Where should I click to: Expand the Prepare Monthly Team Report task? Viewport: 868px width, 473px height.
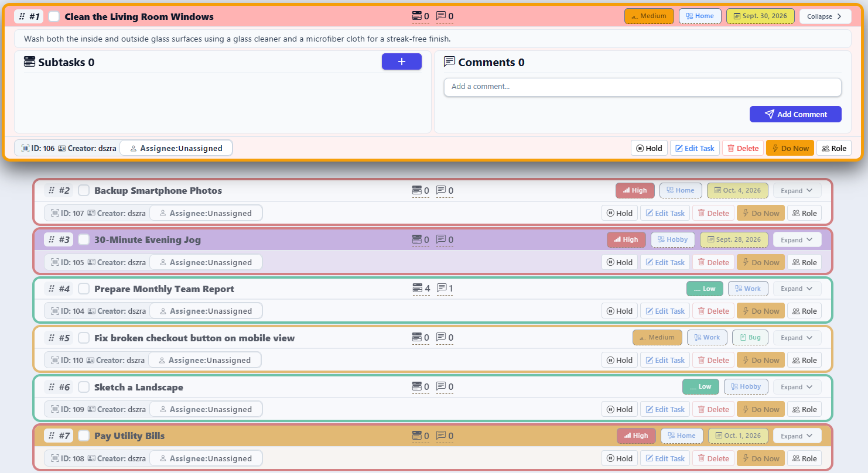[x=797, y=289]
